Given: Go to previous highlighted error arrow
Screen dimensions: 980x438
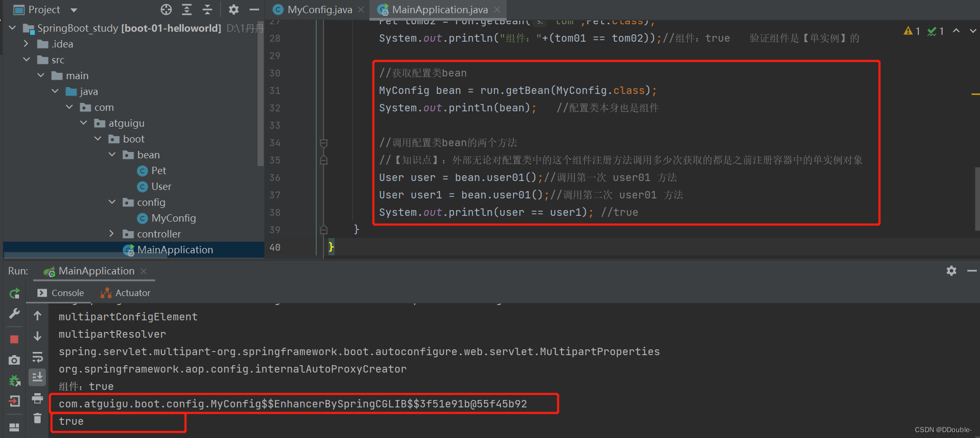Looking at the screenshot, I should click(x=956, y=31).
